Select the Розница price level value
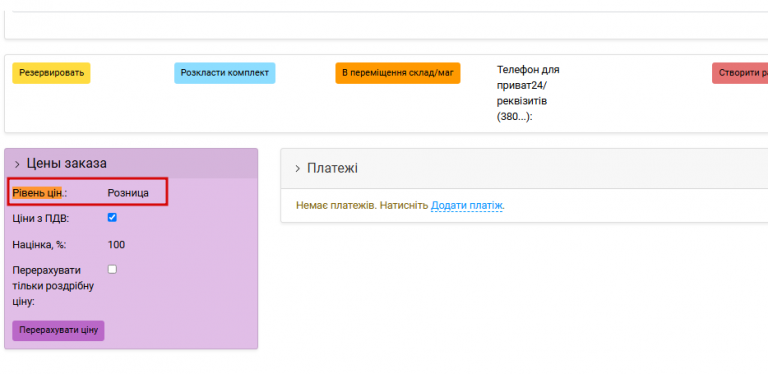Viewport: 768px width, 374px height. [x=128, y=193]
